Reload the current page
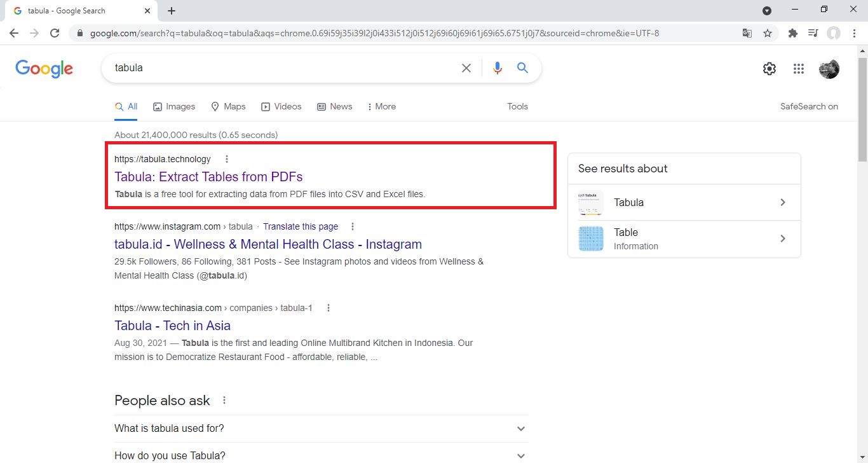Image resolution: width=868 pixels, height=463 pixels. tap(55, 33)
